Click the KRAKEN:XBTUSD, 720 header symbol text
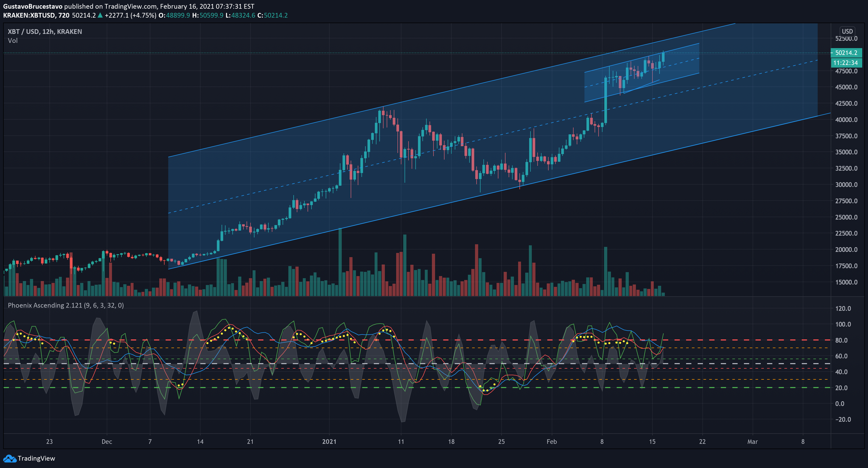Screen dimensions: 868x468 36,15
